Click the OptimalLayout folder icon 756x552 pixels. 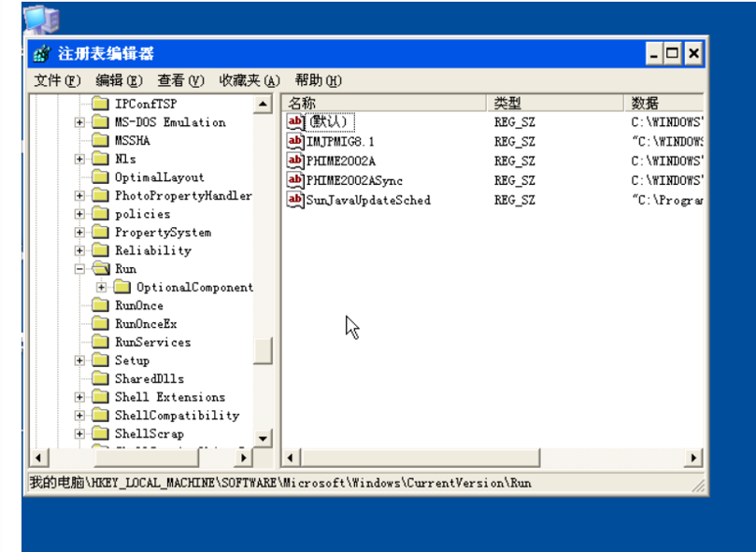tap(100, 177)
